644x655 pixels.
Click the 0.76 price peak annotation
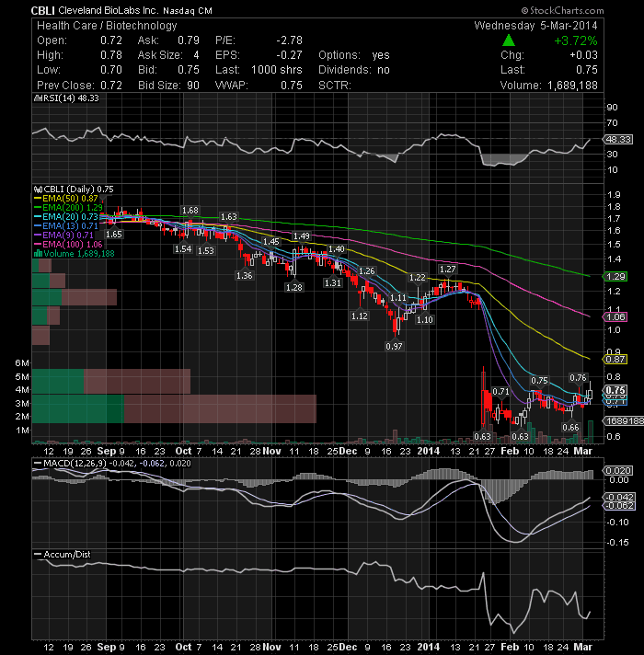tap(579, 377)
